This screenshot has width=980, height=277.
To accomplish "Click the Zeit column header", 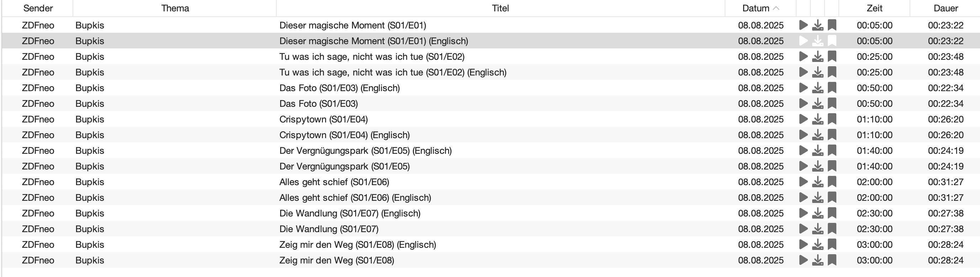I will [874, 8].
